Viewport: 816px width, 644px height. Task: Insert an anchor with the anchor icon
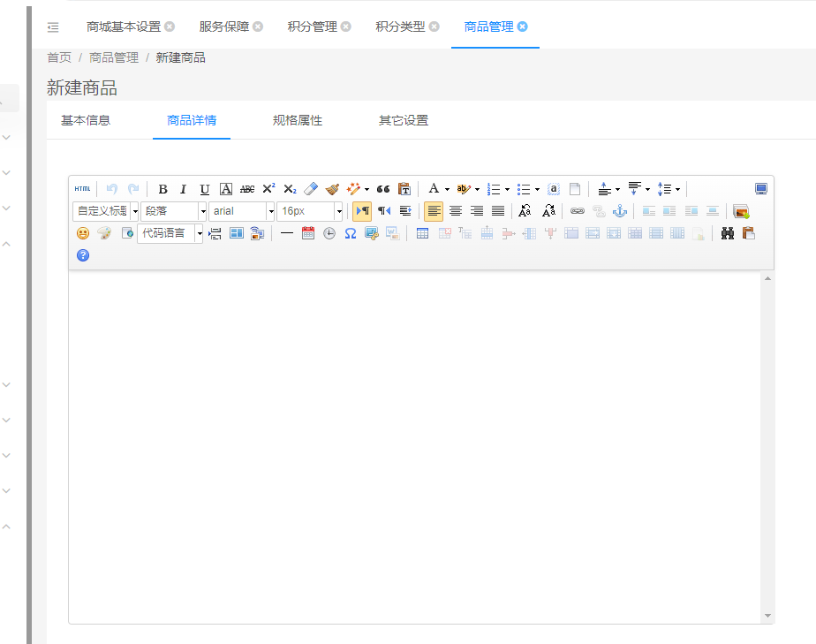click(620, 211)
